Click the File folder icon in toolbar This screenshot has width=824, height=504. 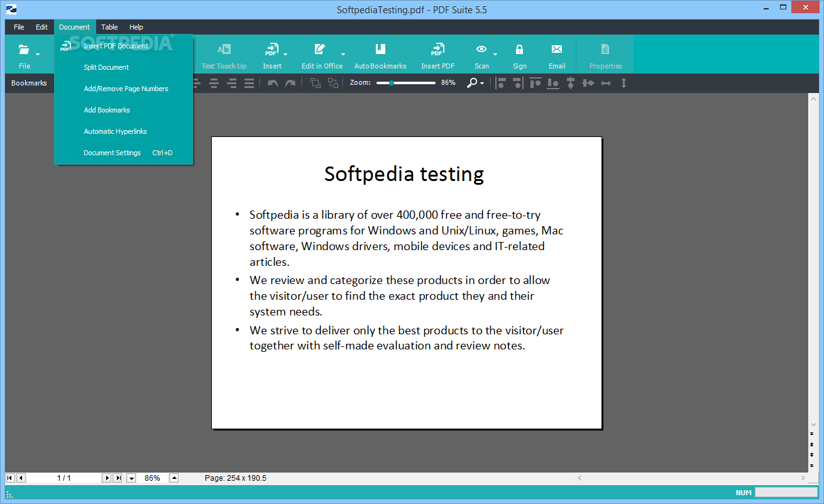(x=24, y=49)
